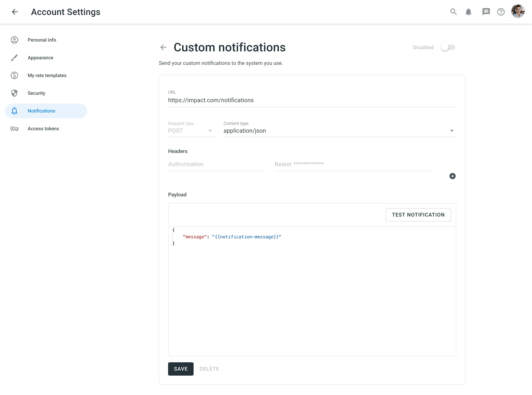Open Access tokens via key icon
This screenshot has width=532, height=395.
tap(14, 128)
